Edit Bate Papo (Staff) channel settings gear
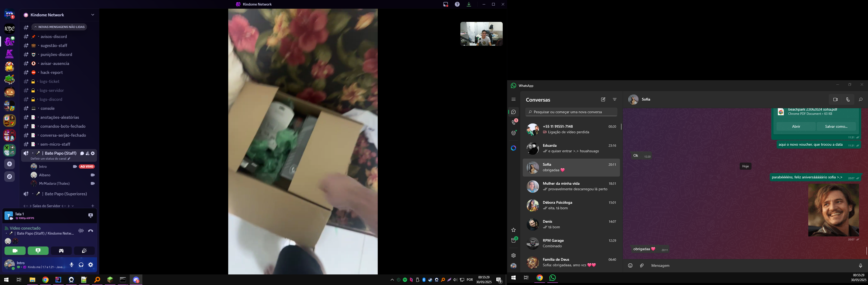Viewport: 868px width, 285px height. pyautogui.click(x=93, y=153)
